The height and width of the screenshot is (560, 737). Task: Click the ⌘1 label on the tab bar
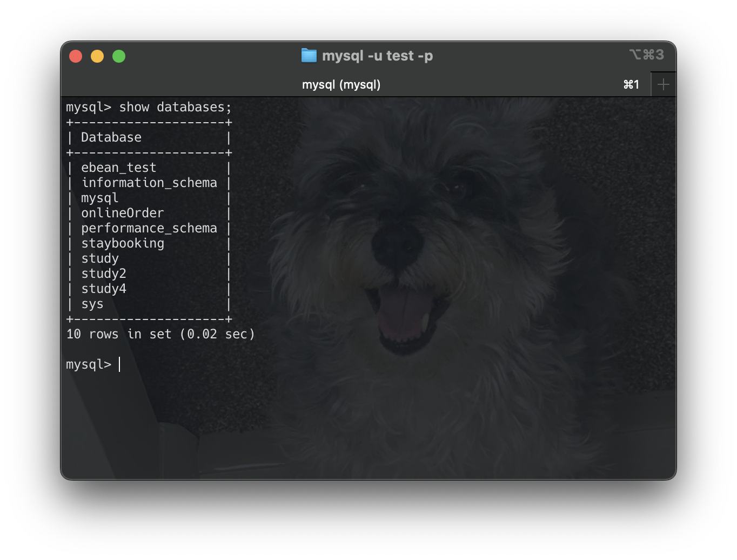[631, 84]
